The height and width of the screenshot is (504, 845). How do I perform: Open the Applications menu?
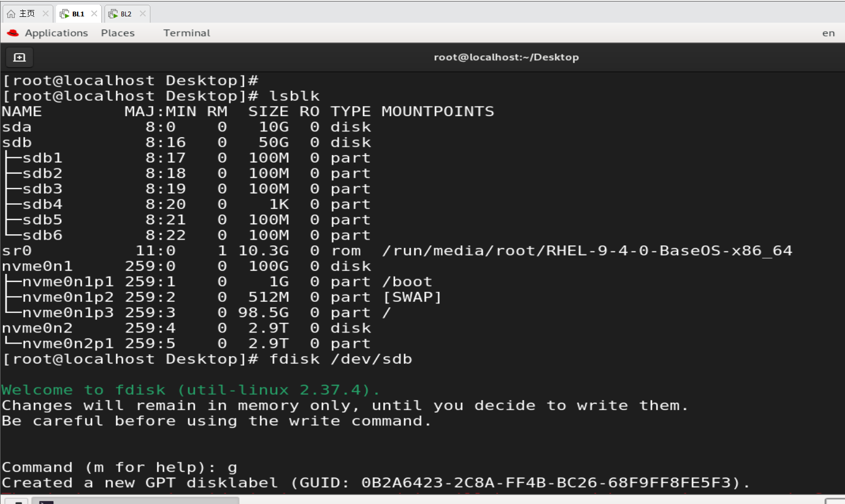[56, 33]
